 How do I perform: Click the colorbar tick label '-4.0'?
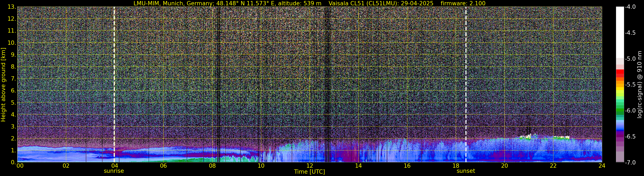[630, 7]
